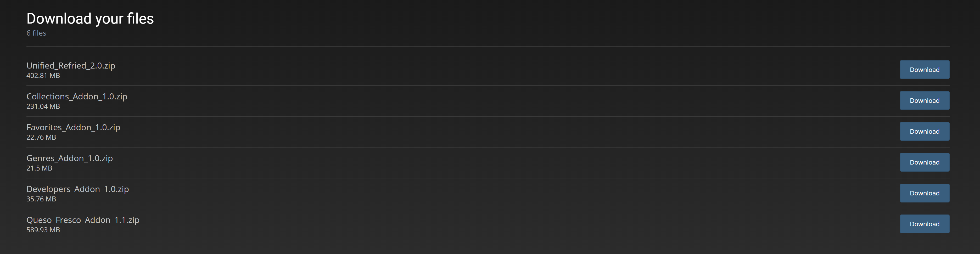Download the Genres_Addon_1.0.zip file

coord(924,162)
